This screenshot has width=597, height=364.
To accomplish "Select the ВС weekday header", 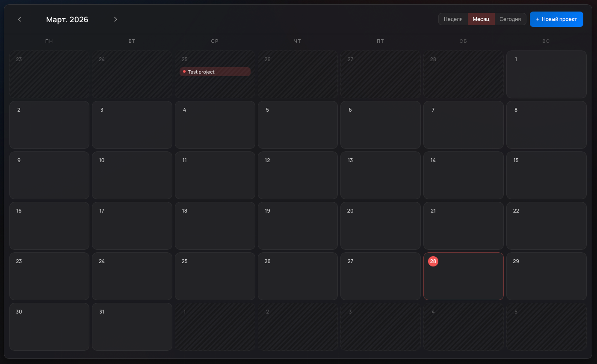I will [x=546, y=41].
